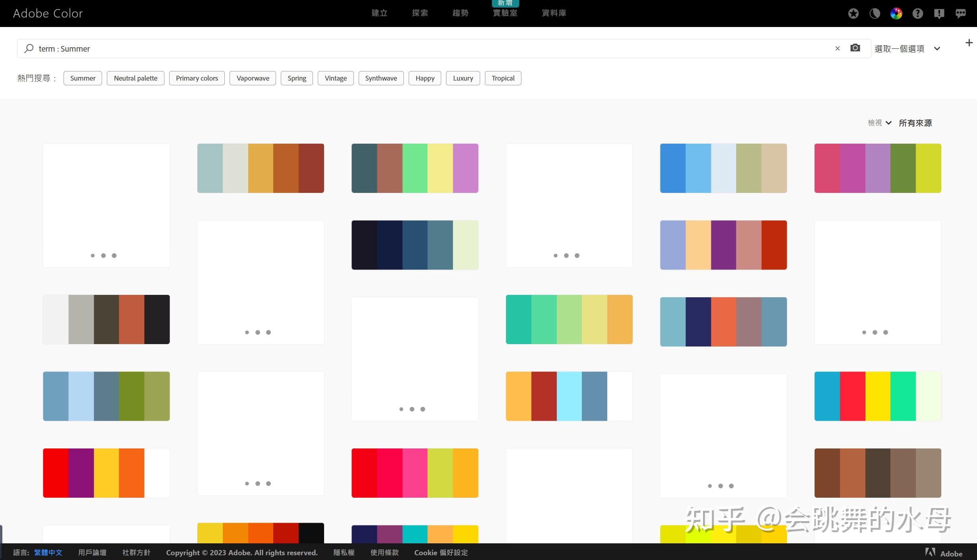Go to the 建立 tab

click(x=379, y=13)
